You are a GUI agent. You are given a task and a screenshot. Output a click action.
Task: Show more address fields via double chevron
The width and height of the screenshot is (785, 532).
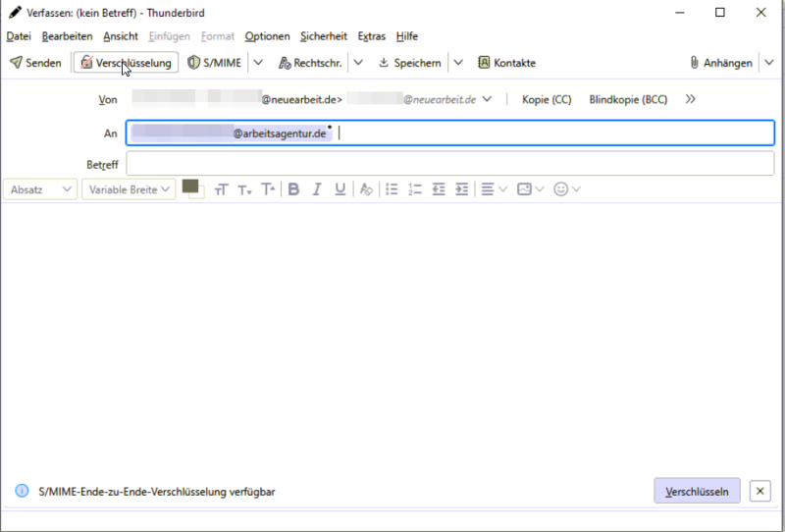[x=691, y=99]
